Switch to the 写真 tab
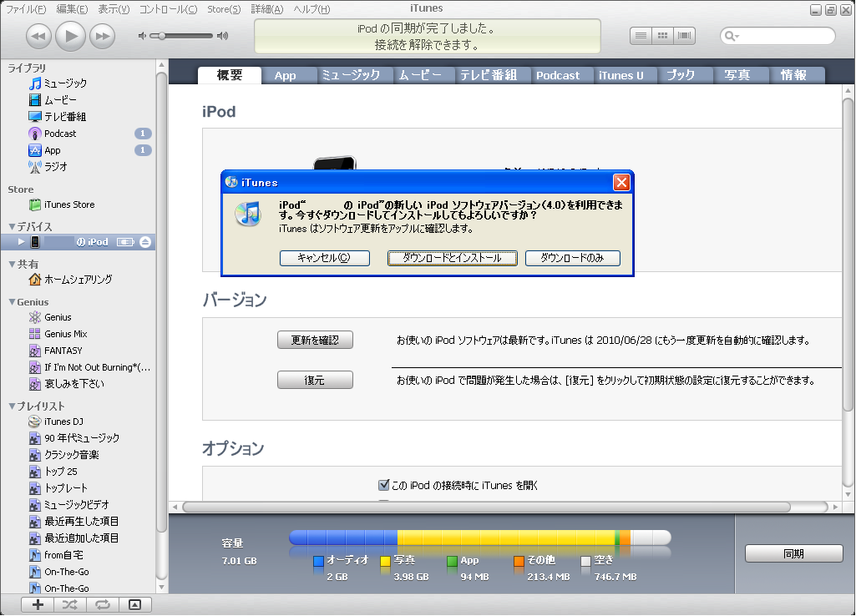856x616 pixels. 737,76
